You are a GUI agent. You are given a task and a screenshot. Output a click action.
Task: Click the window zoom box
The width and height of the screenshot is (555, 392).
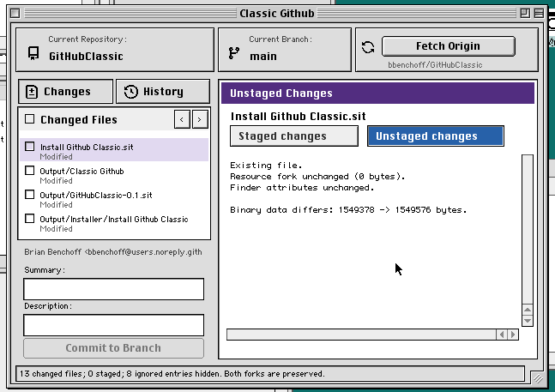pos(525,14)
